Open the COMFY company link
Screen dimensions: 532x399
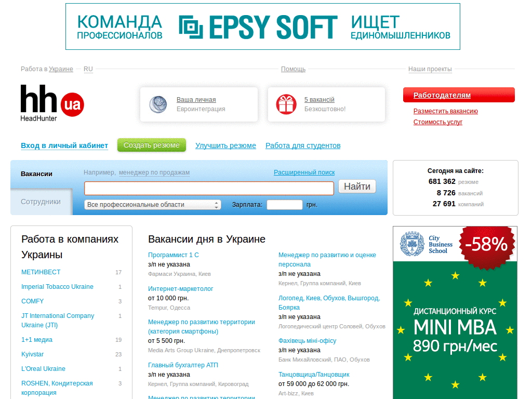click(33, 301)
